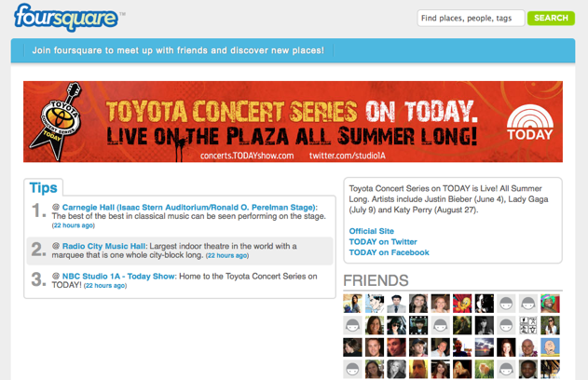
Task: Click the Official Site link
Action: point(372,231)
